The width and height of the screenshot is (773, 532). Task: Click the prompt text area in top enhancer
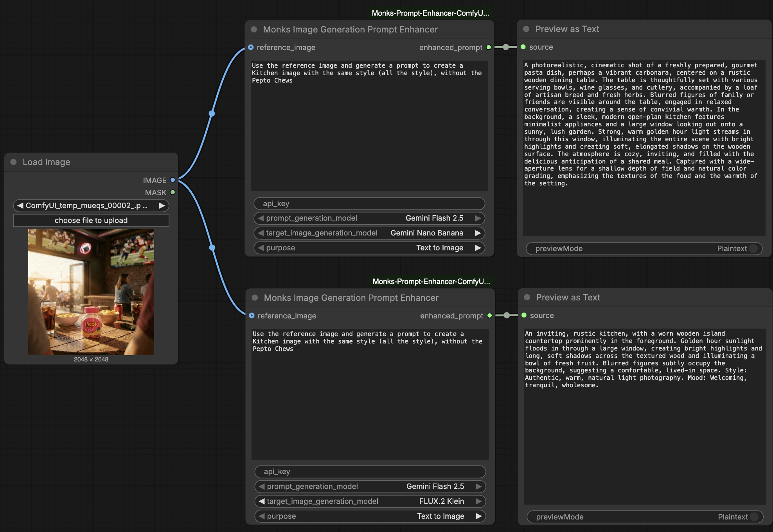(369, 126)
